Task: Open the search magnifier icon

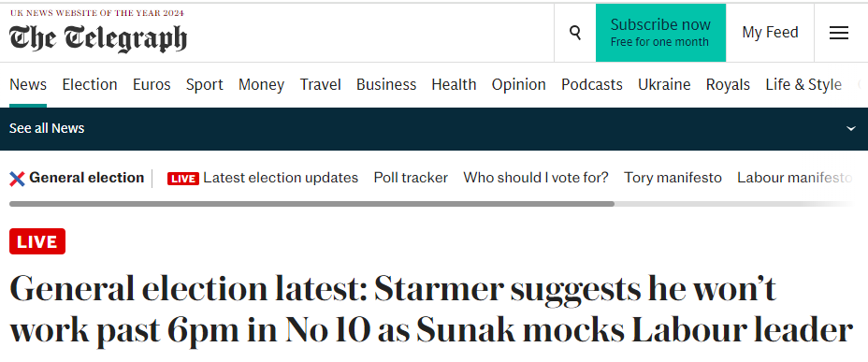Action: point(575,34)
